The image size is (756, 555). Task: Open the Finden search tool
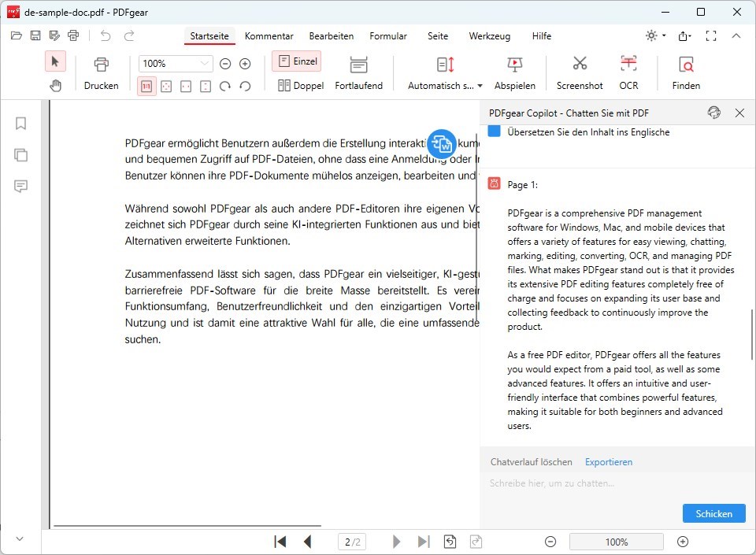coord(686,73)
